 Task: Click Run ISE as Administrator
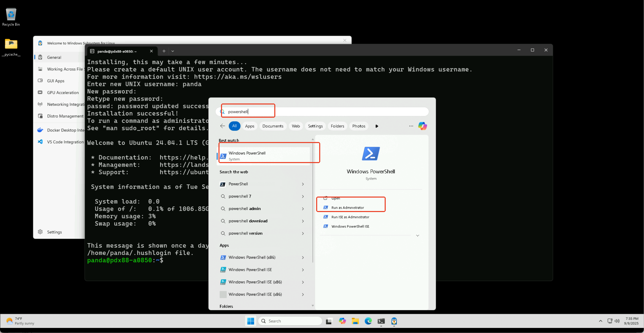[x=350, y=217]
